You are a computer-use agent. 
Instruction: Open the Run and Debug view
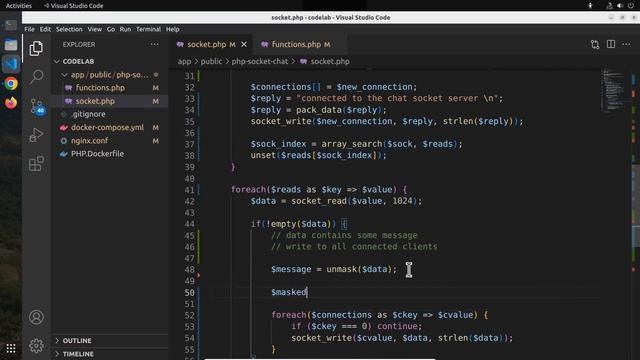coord(36,135)
